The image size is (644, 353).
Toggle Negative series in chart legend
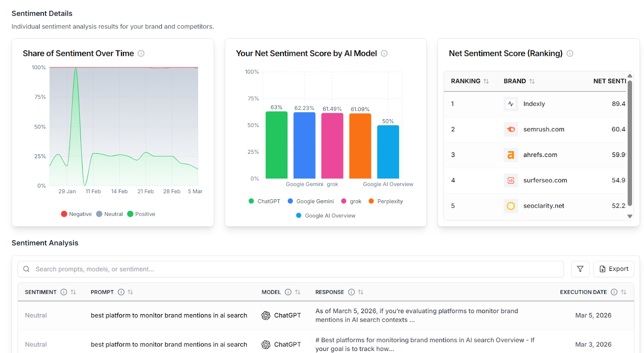pos(76,214)
